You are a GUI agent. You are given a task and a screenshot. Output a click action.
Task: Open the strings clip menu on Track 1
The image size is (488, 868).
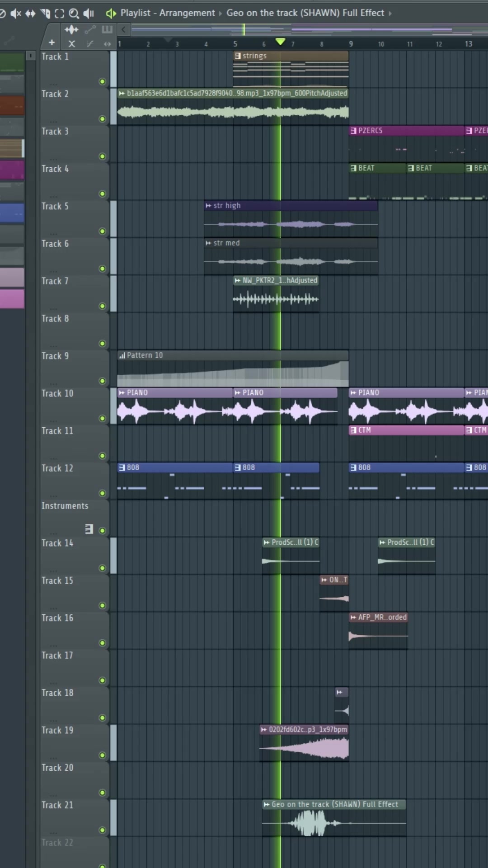tap(237, 56)
